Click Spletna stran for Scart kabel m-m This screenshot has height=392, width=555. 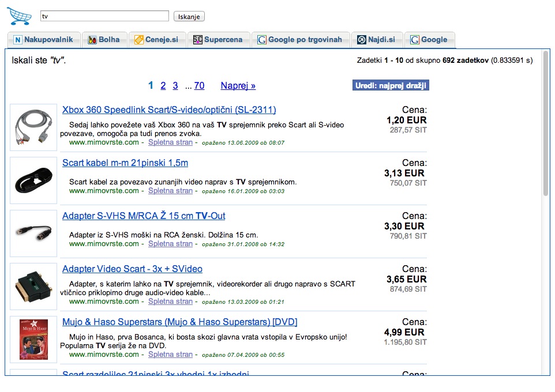(x=170, y=191)
